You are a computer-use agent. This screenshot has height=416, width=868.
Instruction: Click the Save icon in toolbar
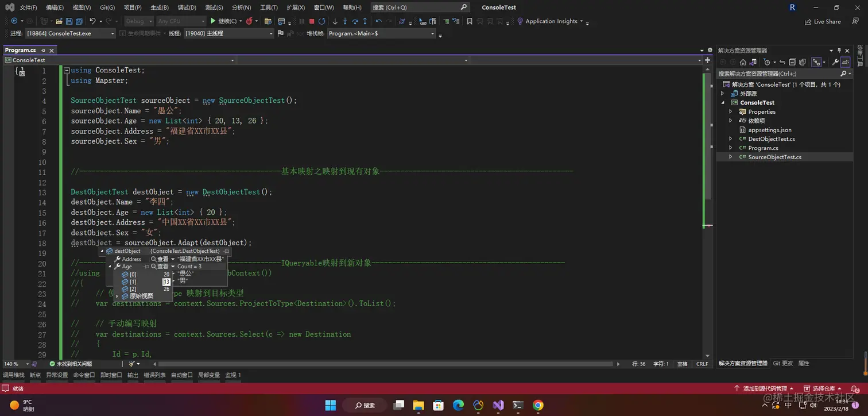coord(69,21)
